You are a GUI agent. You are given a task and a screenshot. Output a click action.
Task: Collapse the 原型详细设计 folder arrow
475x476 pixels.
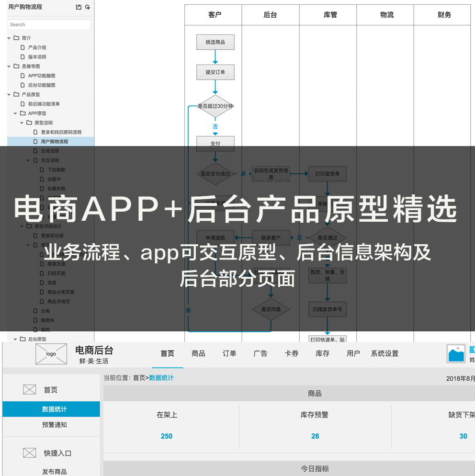pyautogui.click(x=22, y=227)
